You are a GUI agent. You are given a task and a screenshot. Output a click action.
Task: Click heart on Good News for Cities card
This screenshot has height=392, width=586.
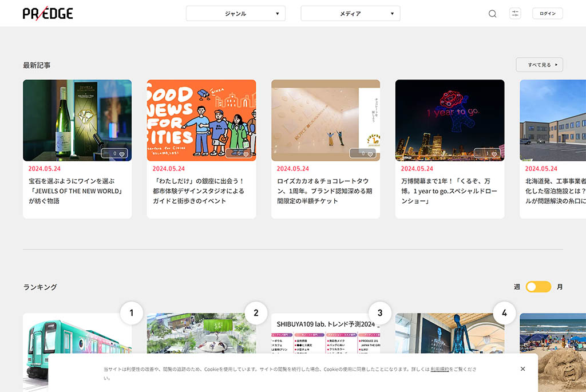click(246, 154)
